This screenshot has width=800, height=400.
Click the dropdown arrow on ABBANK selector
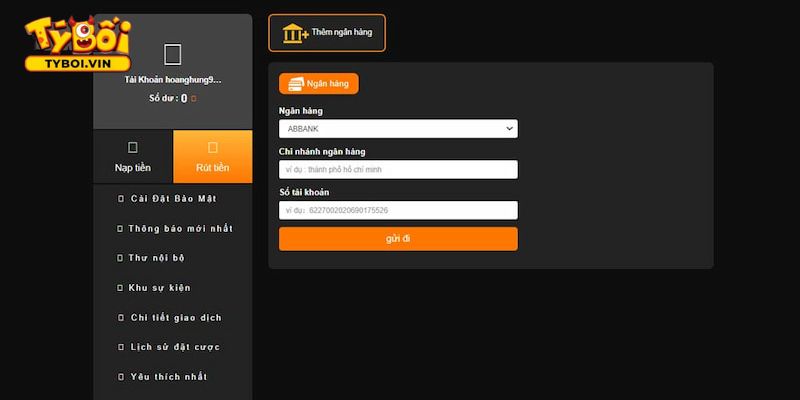[509, 129]
